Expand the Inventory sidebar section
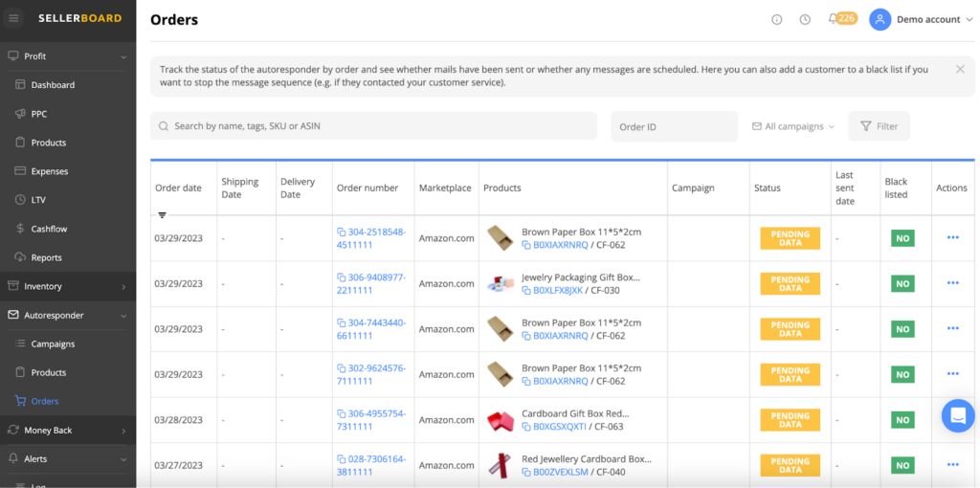The height and width of the screenshot is (488, 980). click(x=67, y=286)
